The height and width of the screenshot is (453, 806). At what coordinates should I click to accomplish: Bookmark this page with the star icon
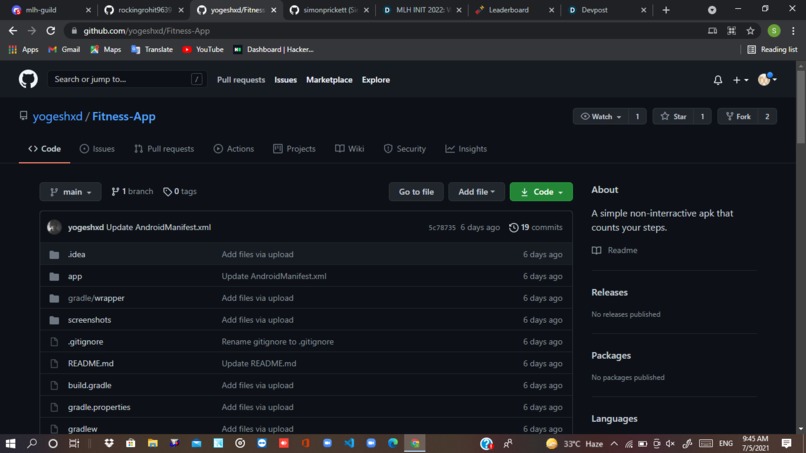(750, 31)
